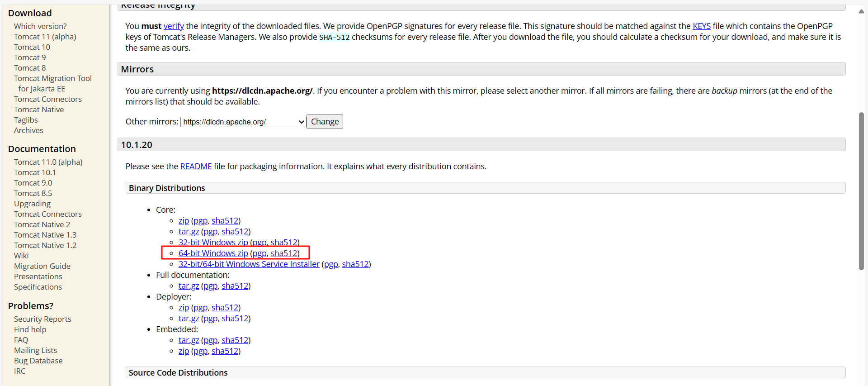Open Tomcat Connectors under Documentation
This screenshot has width=868, height=386.
48,214
